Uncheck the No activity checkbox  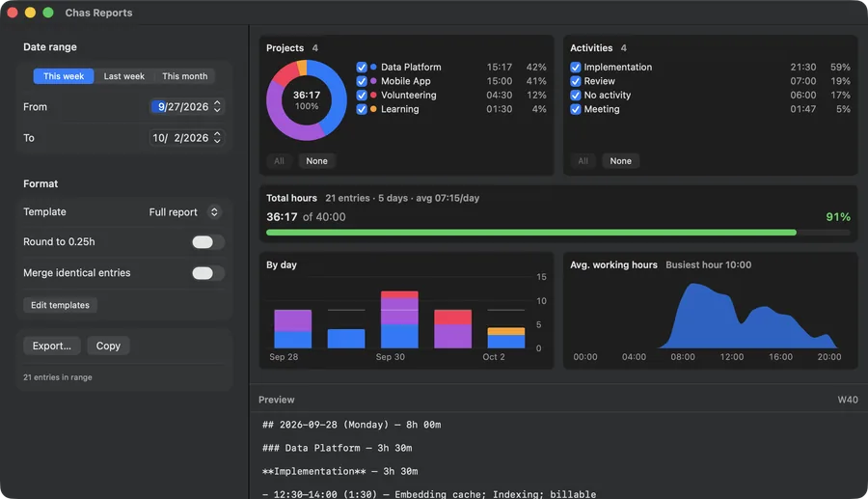click(575, 96)
